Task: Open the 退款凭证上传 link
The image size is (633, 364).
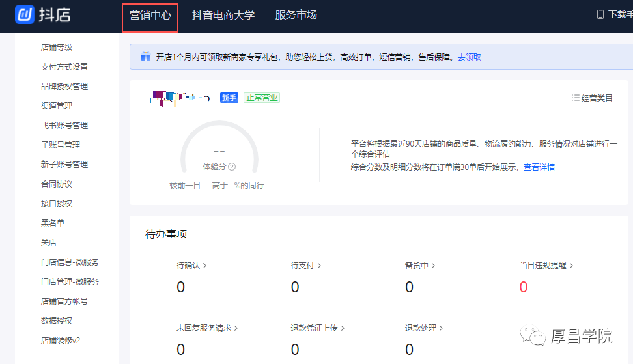Action: pos(318,328)
